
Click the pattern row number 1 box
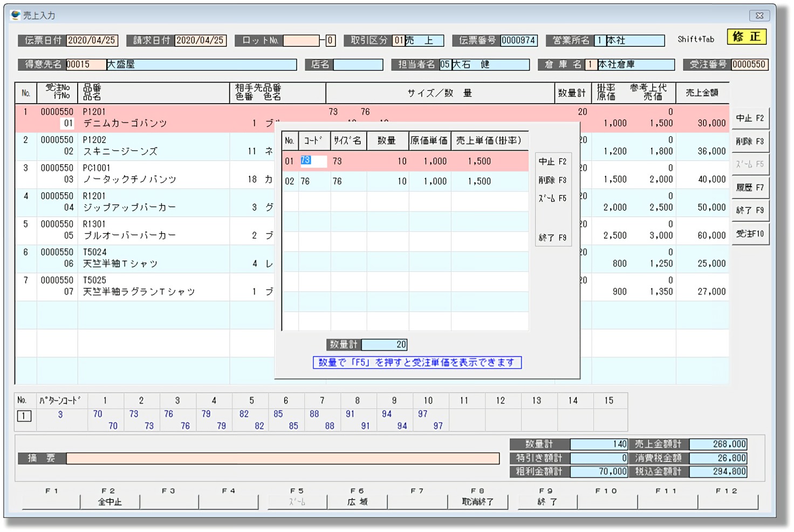[x=24, y=416]
